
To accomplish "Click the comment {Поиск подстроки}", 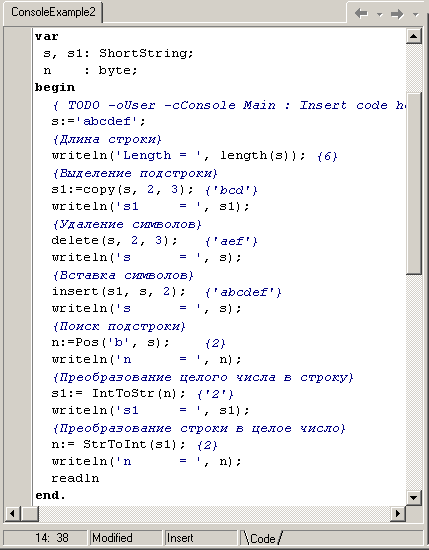I will click(119, 326).
